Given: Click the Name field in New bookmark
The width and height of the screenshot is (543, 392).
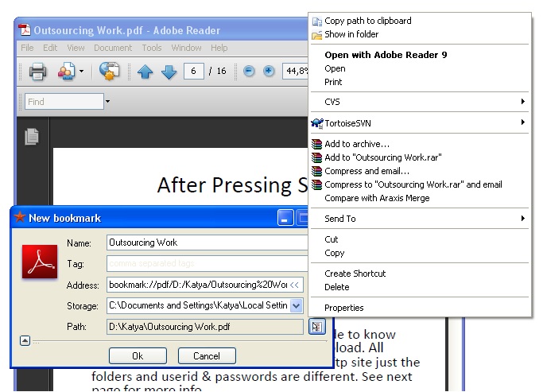Looking at the screenshot, I should tap(207, 243).
